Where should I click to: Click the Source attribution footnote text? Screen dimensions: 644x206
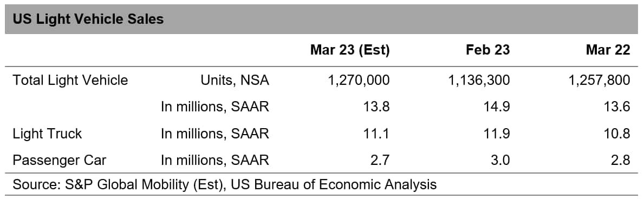225,184
